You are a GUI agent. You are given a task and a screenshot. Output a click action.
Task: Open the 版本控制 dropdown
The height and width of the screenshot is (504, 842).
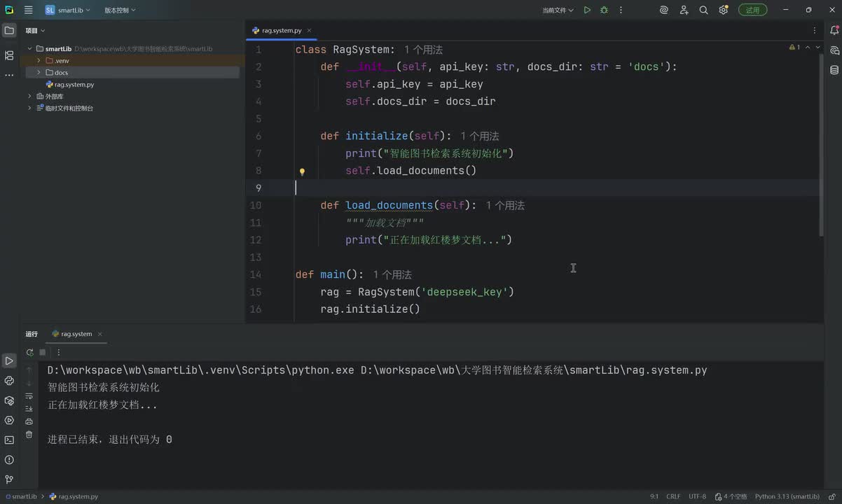click(x=120, y=10)
